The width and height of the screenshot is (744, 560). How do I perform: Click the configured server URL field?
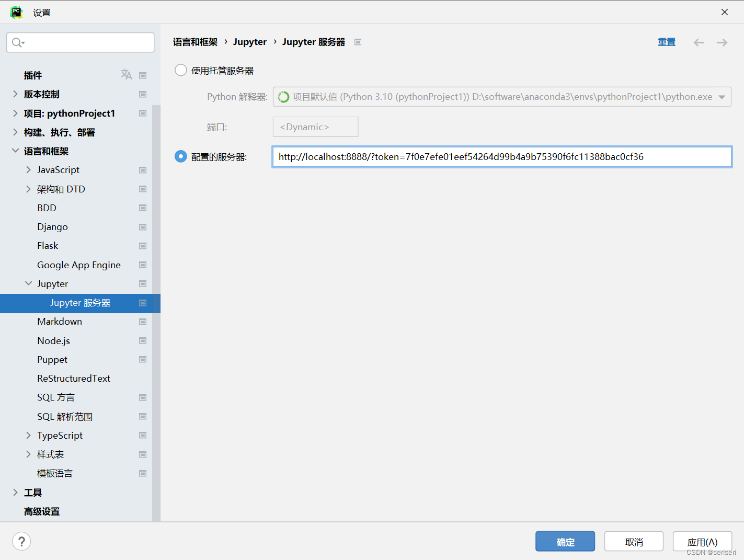502,157
